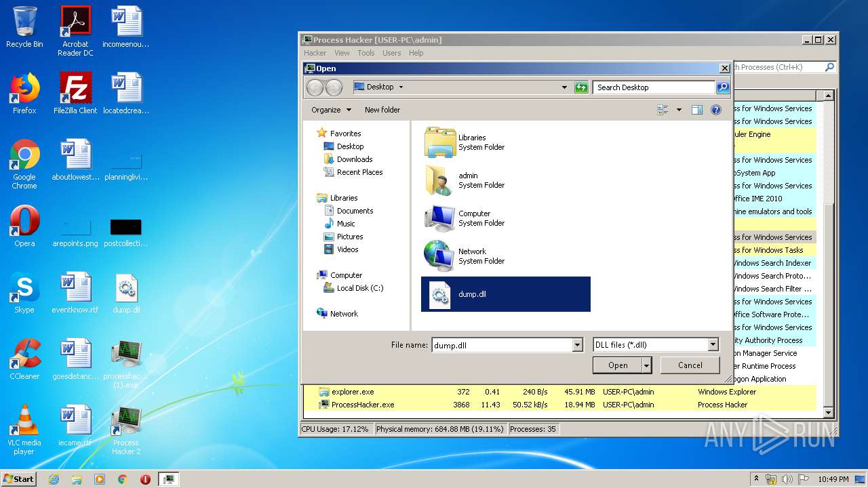Refresh the Desktop address bar location
This screenshot has height=488, width=868.
pyautogui.click(x=581, y=87)
